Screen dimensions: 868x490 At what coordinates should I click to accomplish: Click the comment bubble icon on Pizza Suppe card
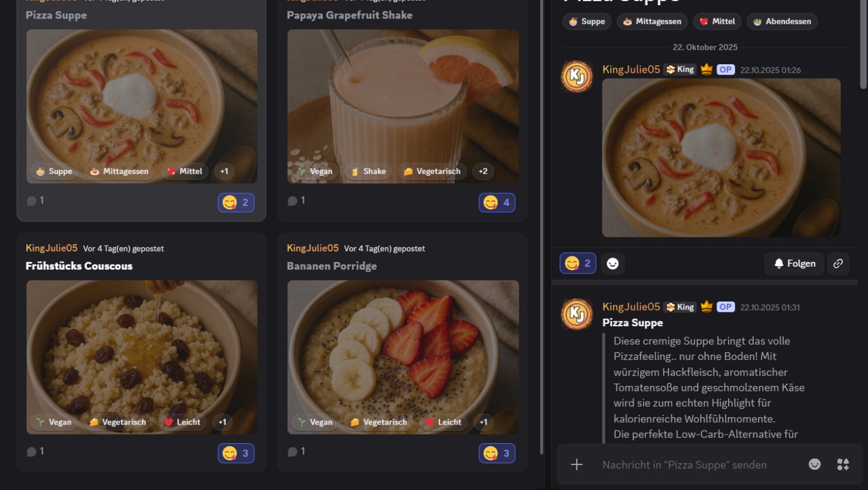coord(32,201)
